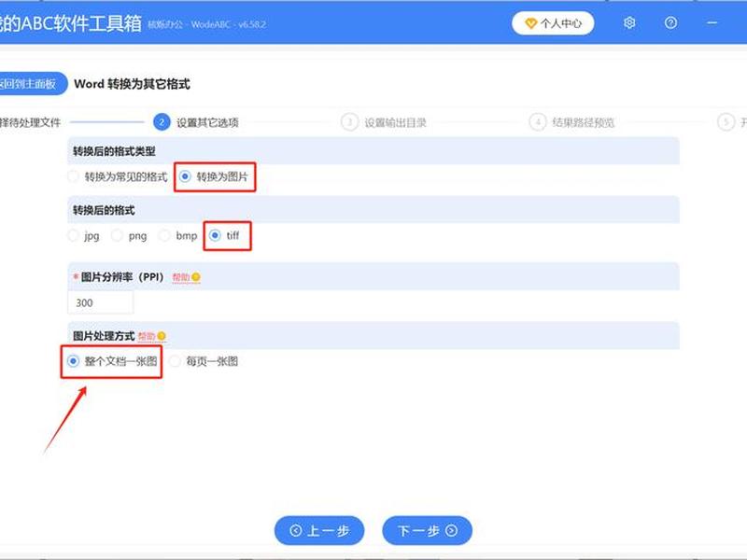Focus the PPI resolution input field
Screen dimensions: 747x560
pyautogui.click(x=101, y=302)
